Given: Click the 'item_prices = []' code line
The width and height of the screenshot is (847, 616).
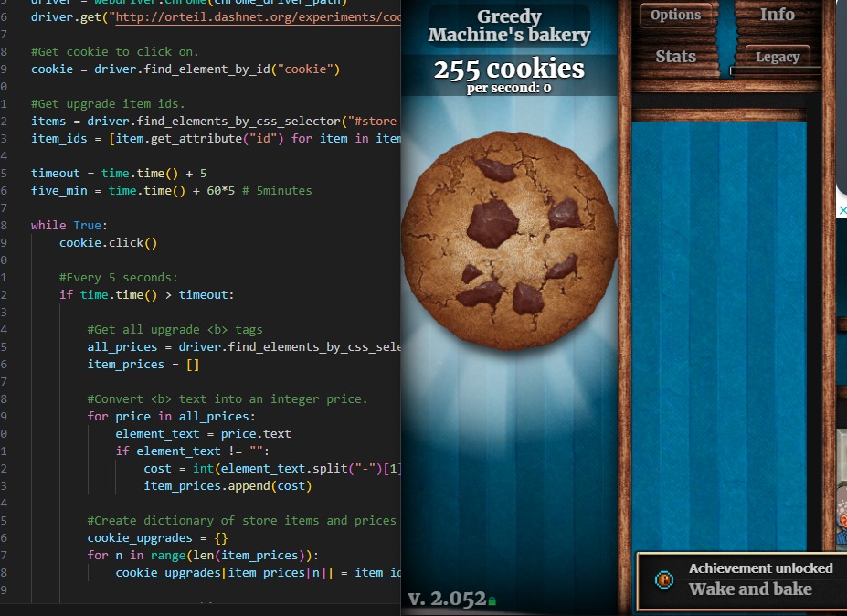Looking at the screenshot, I should (143, 364).
